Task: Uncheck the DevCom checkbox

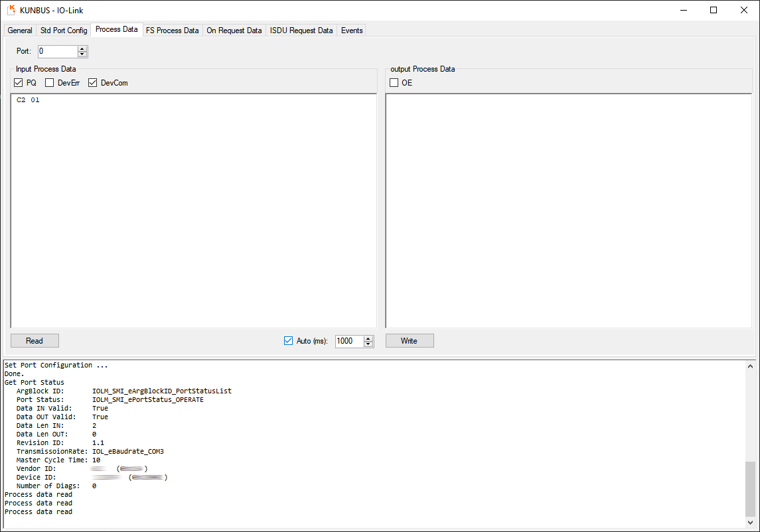Action: (93, 83)
